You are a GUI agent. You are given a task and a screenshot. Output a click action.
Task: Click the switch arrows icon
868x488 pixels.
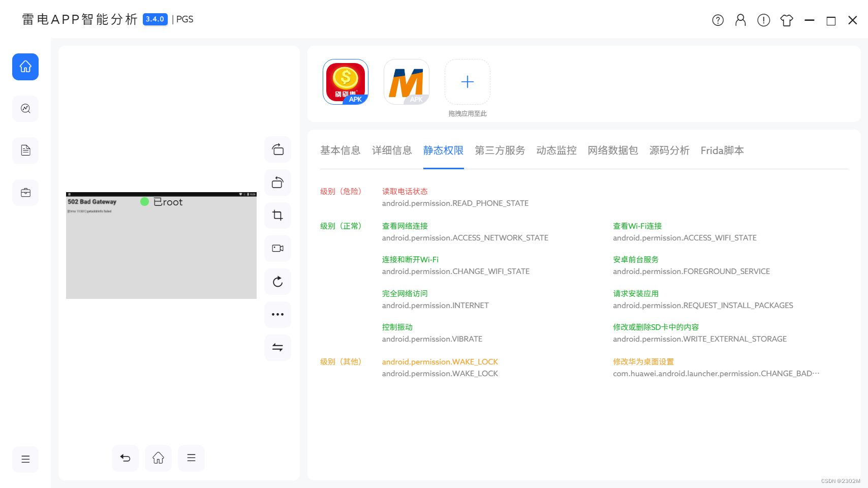coord(277,348)
